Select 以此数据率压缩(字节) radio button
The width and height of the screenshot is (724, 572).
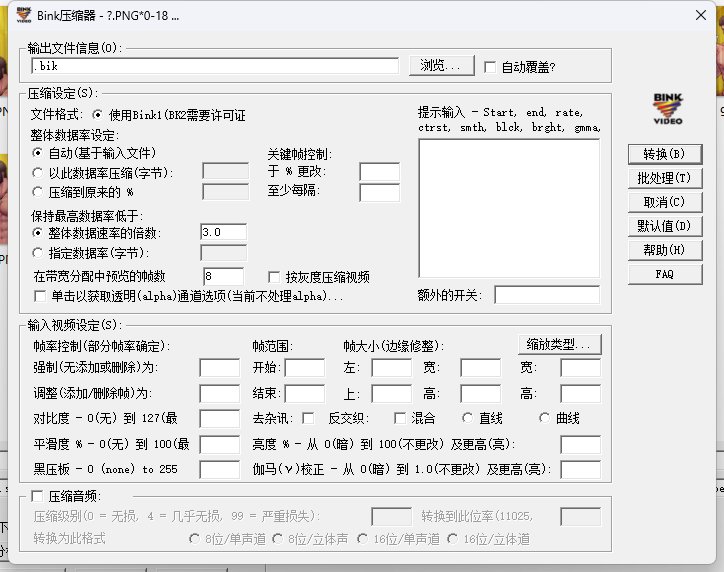click(37, 173)
